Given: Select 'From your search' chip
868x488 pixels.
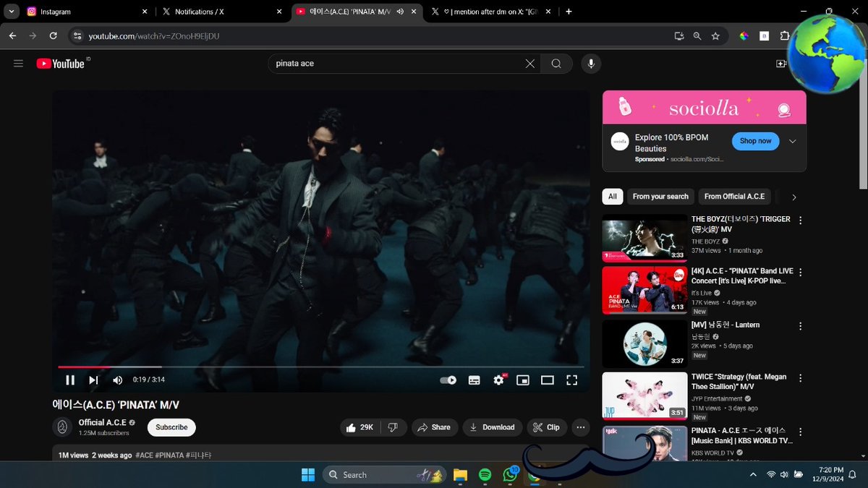Looking at the screenshot, I should pyautogui.click(x=660, y=197).
